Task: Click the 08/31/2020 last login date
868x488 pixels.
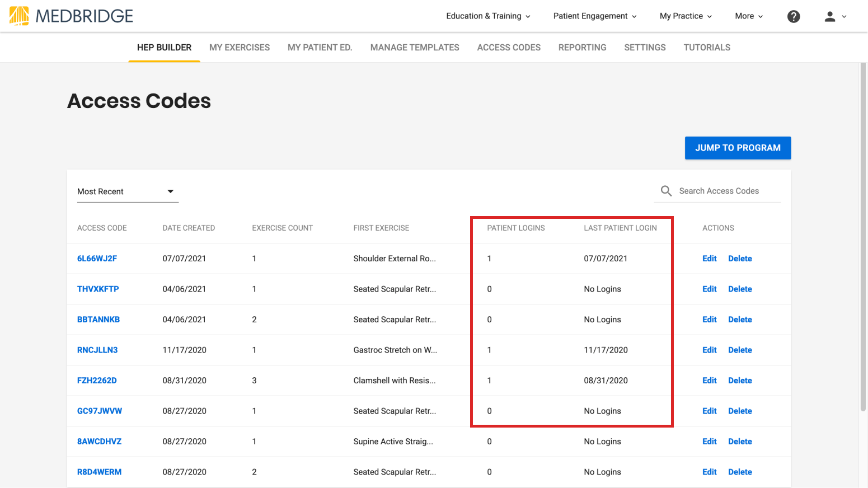Action: (x=606, y=381)
